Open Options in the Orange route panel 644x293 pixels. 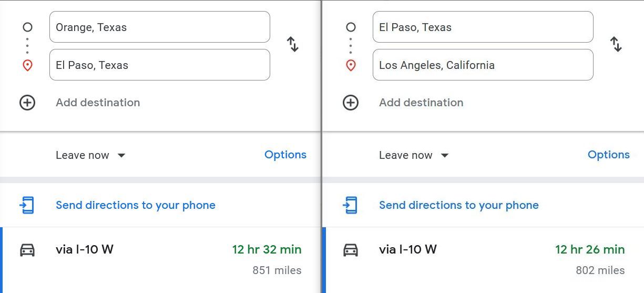coord(285,155)
